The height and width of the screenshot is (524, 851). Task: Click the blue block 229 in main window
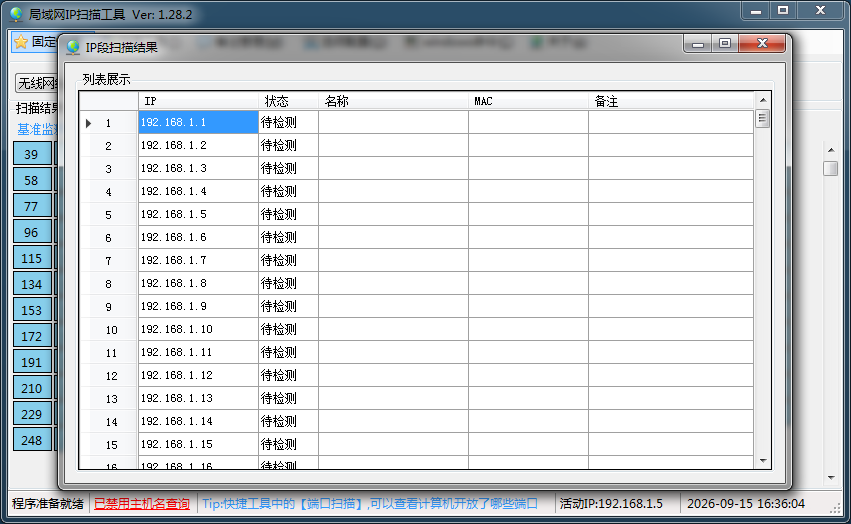[x=32, y=414]
